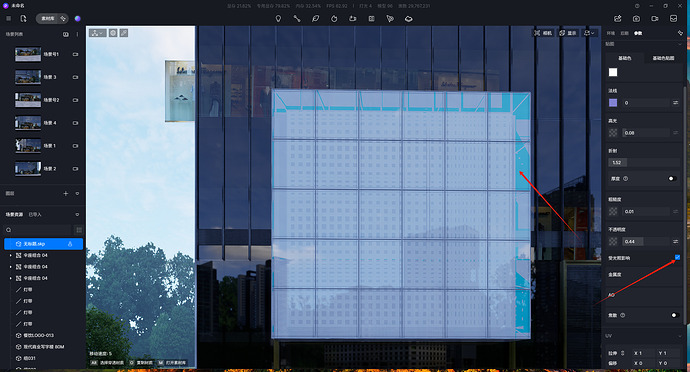The height and width of the screenshot is (372, 690).
Task: Click the video camera icon at top right
Action: pos(655,18)
